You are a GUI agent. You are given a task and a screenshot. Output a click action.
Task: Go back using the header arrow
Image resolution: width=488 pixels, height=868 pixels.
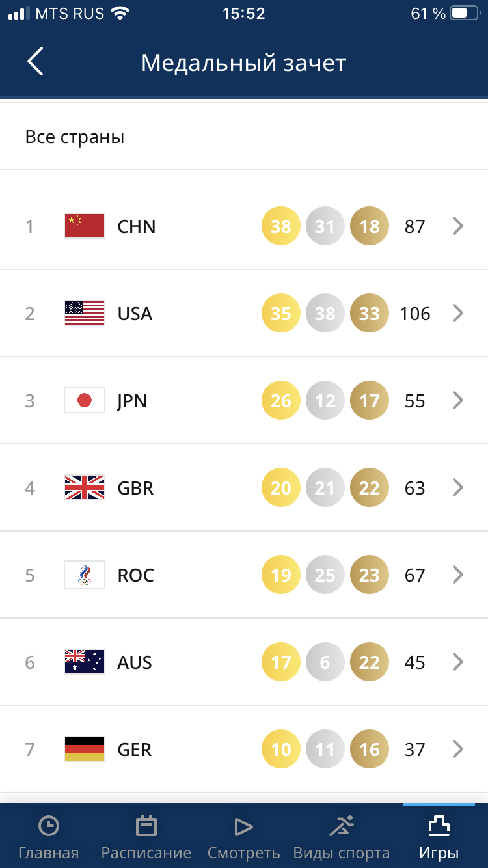35,62
